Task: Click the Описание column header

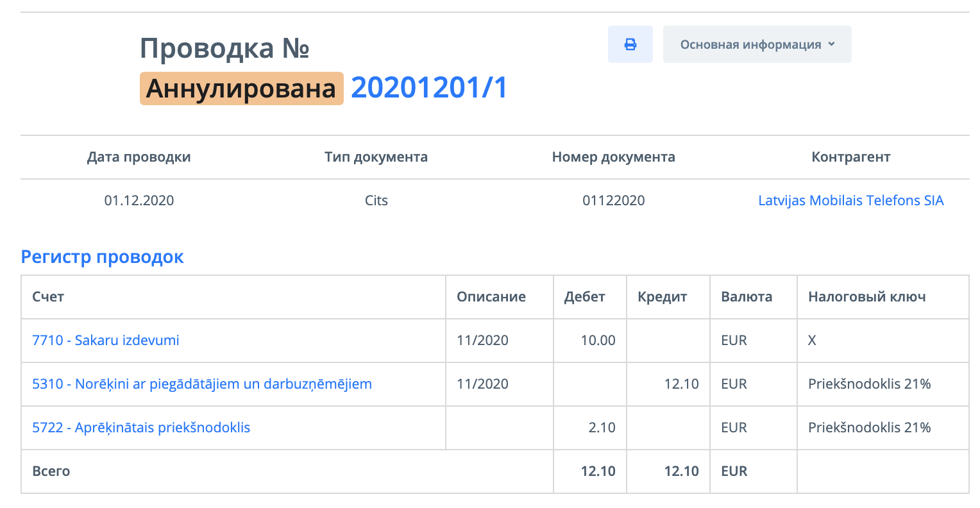Action: tap(491, 297)
